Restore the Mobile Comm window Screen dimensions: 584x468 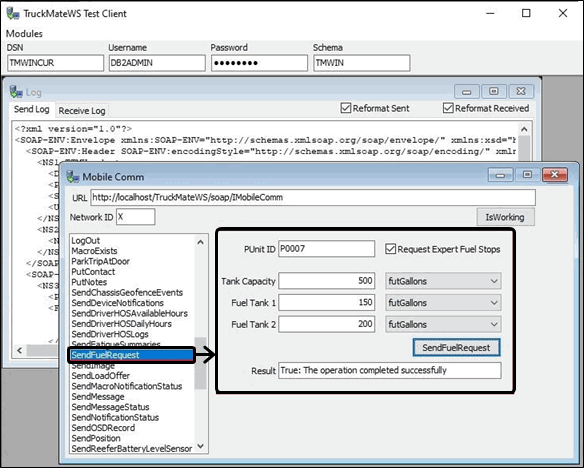click(527, 175)
